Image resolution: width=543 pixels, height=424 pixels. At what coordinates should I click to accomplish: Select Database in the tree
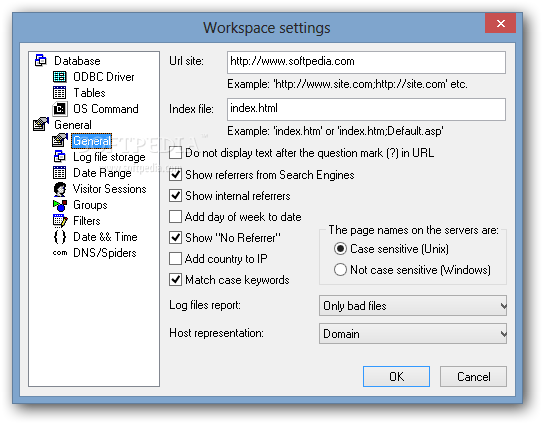click(x=77, y=61)
